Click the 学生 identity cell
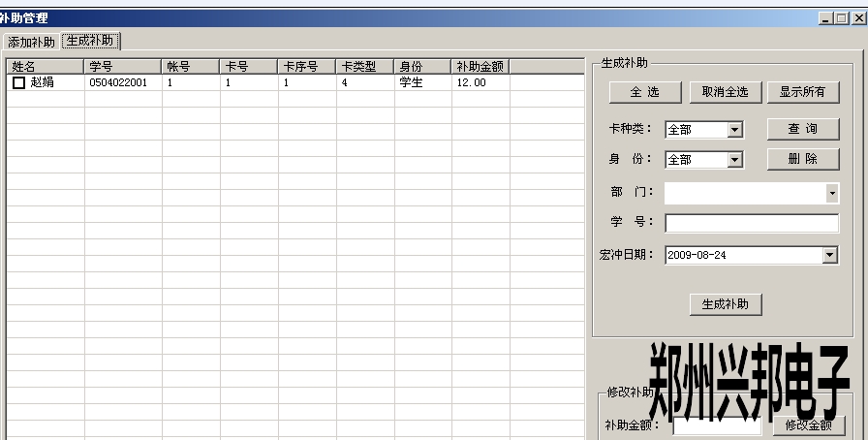 click(423, 82)
